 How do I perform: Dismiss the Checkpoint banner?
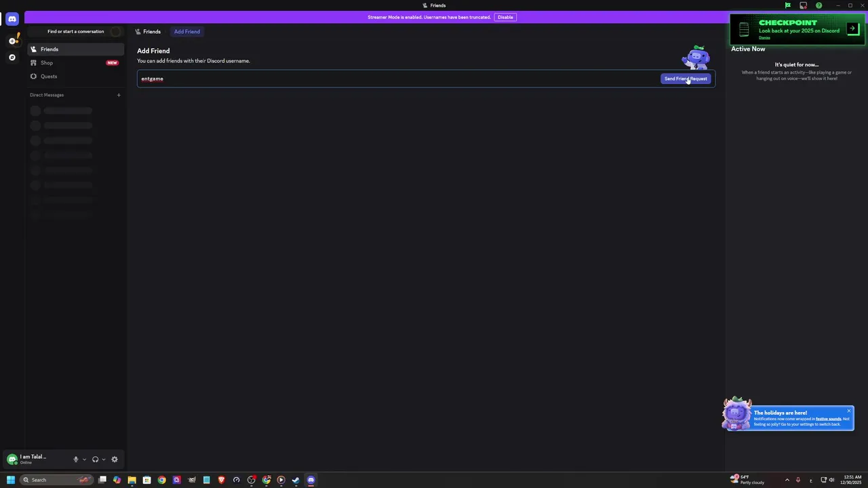[x=764, y=38]
